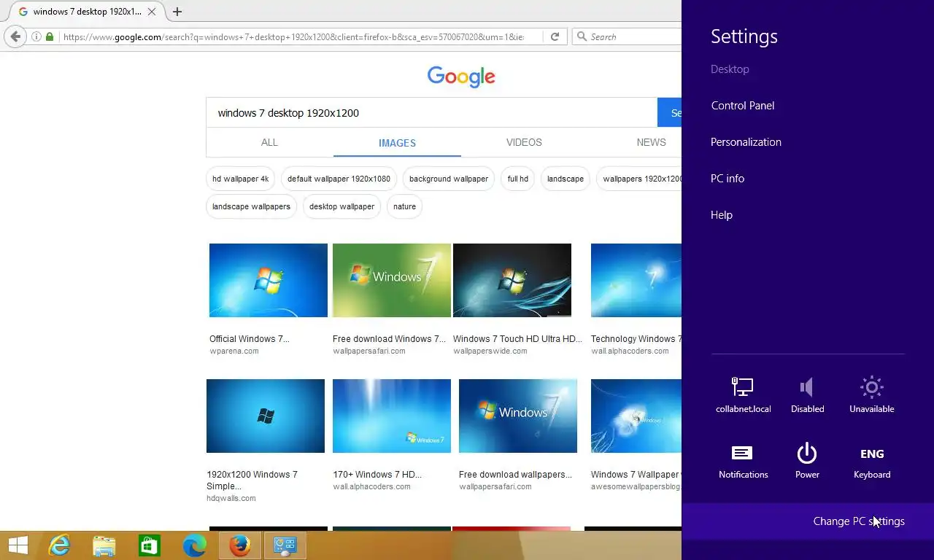Click Change PC settings link

(859, 521)
